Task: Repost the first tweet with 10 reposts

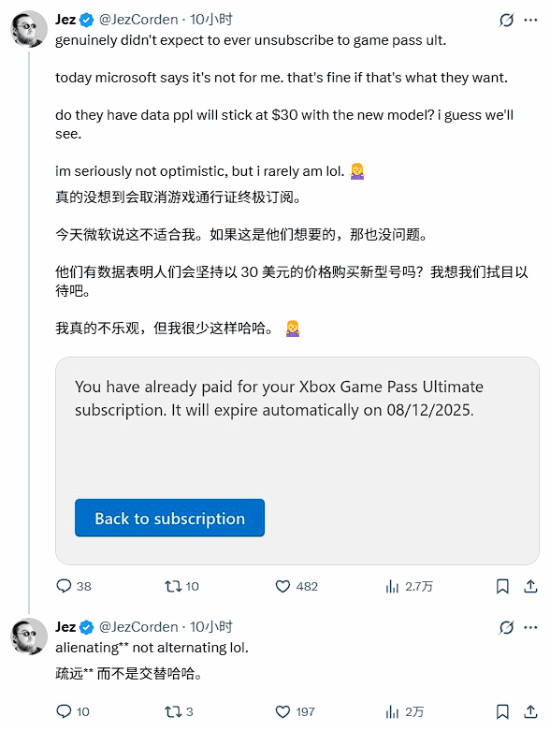Action: point(182,586)
